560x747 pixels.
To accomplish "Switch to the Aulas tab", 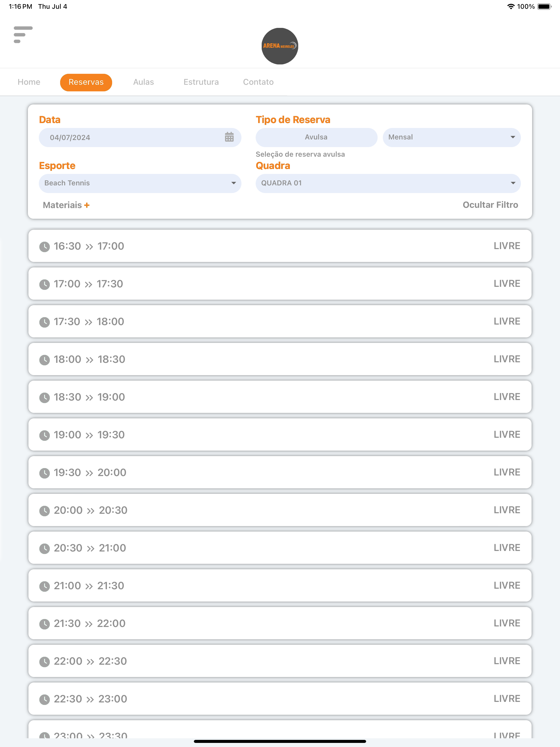I will pos(144,82).
